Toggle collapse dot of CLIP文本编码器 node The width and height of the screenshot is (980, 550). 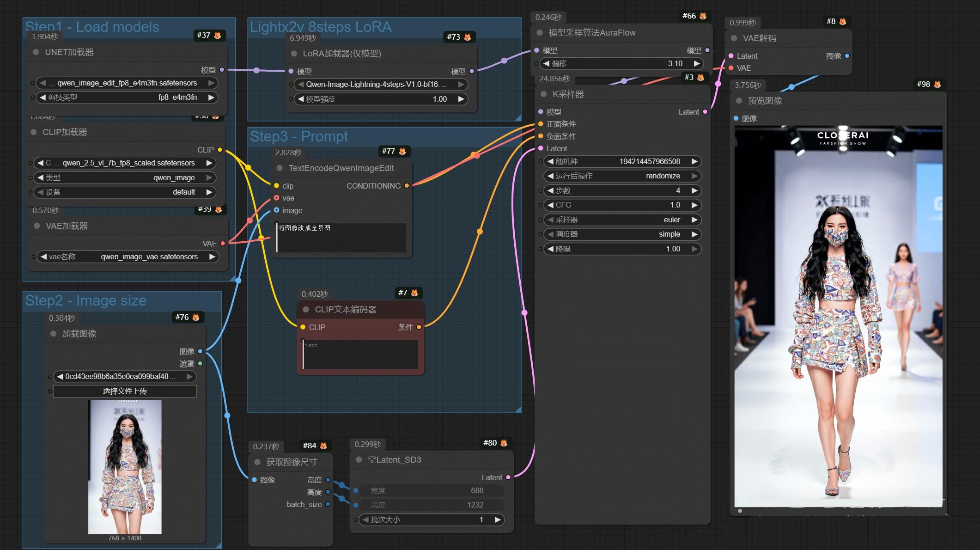click(306, 310)
